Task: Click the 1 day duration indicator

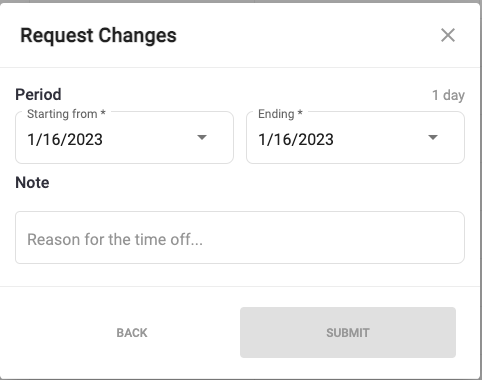Action: (448, 95)
